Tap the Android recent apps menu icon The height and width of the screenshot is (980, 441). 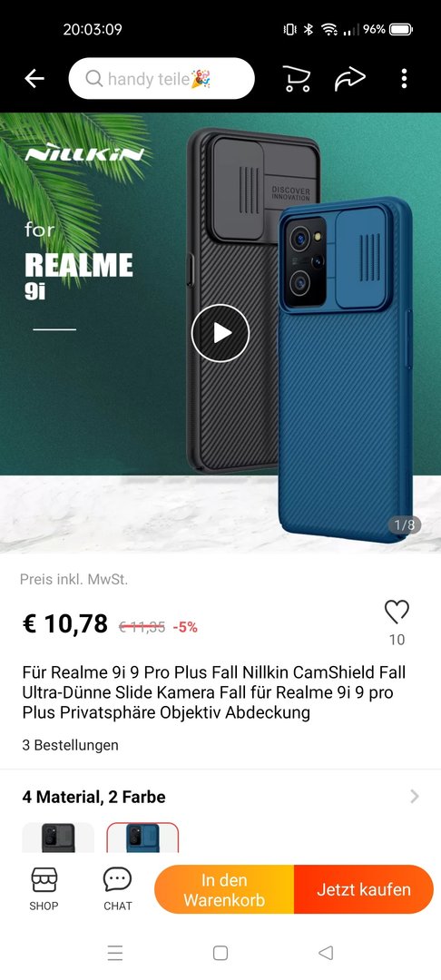tap(115, 953)
